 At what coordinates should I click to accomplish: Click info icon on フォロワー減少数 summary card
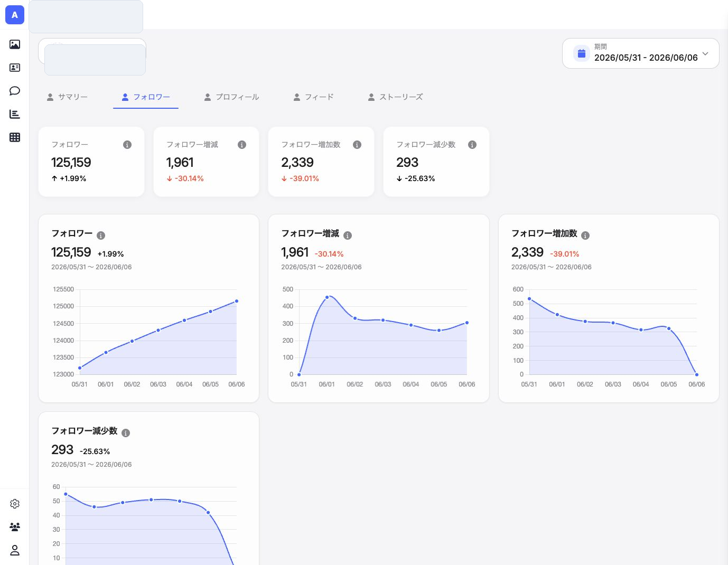pos(472,145)
